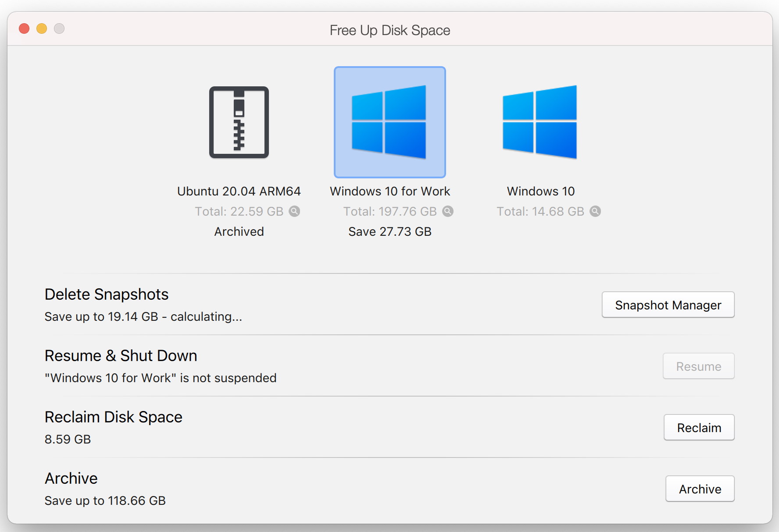Open the Snapshot Manager
This screenshot has height=532, width=779.
pos(668,305)
